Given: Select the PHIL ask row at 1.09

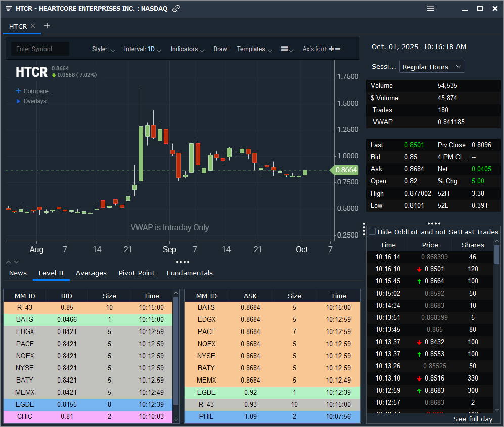Looking at the screenshot, I should point(272,417).
